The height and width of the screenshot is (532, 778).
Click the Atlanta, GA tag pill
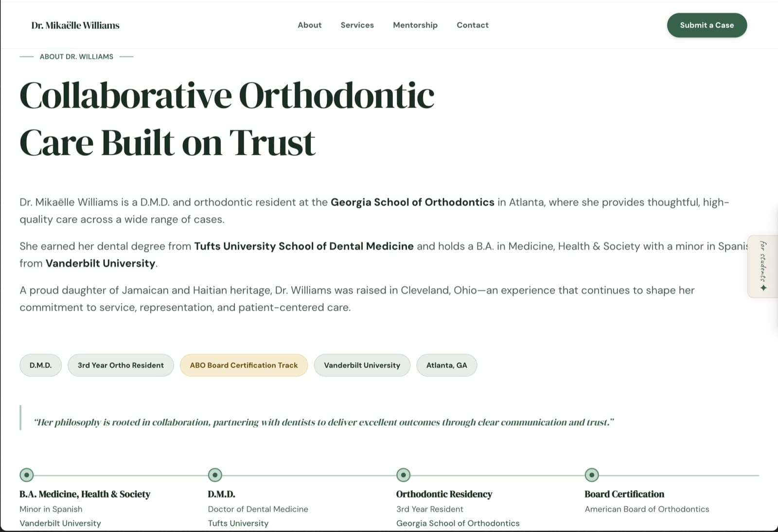[x=447, y=365]
